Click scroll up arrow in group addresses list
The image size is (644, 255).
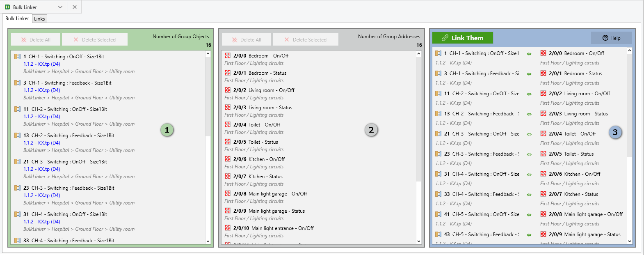point(419,54)
